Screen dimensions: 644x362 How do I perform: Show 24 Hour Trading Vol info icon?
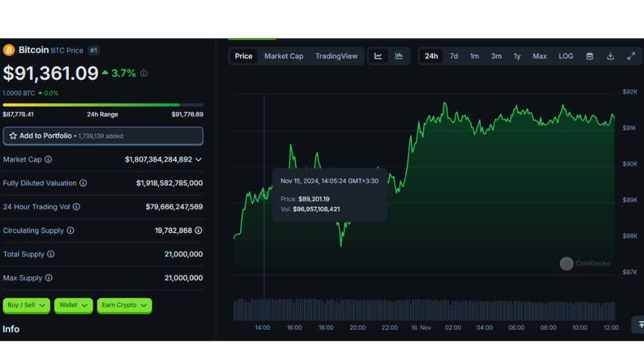pyautogui.click(x=77, y=207)
